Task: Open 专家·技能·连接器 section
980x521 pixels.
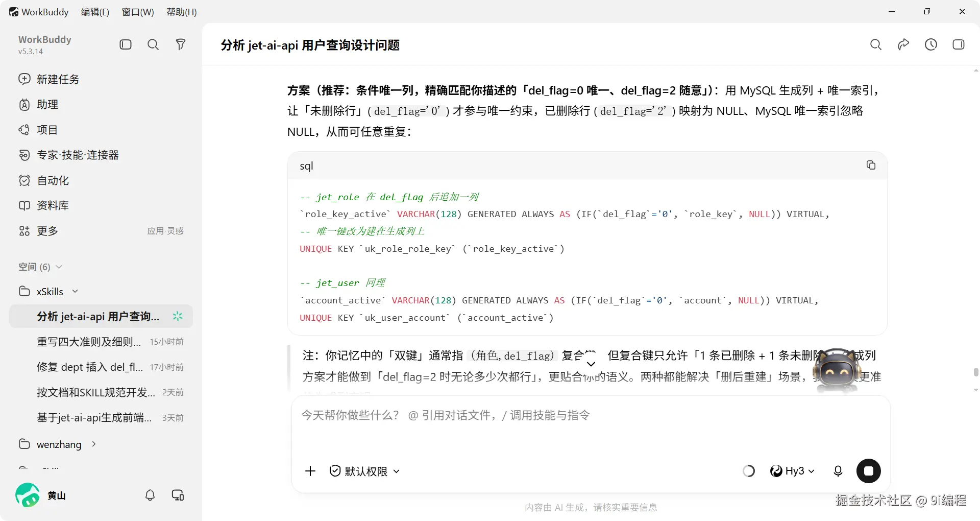Action: [69, 155]
